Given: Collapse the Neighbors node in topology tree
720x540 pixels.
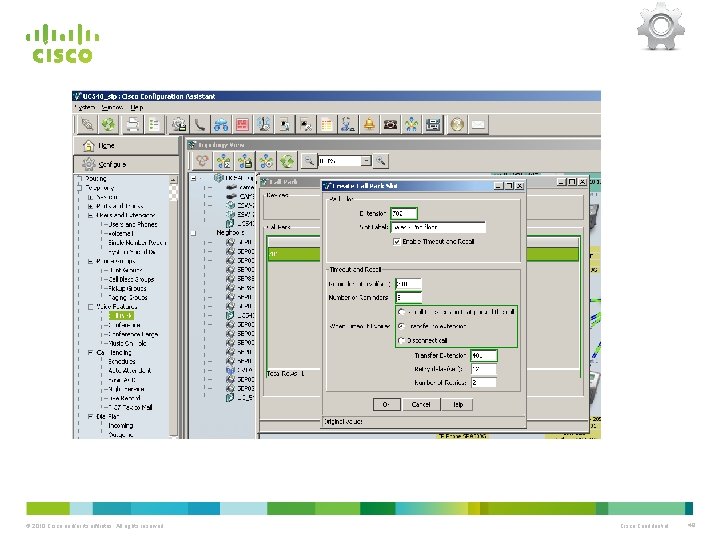Looking at the screenshot, I should pos(193,233).
